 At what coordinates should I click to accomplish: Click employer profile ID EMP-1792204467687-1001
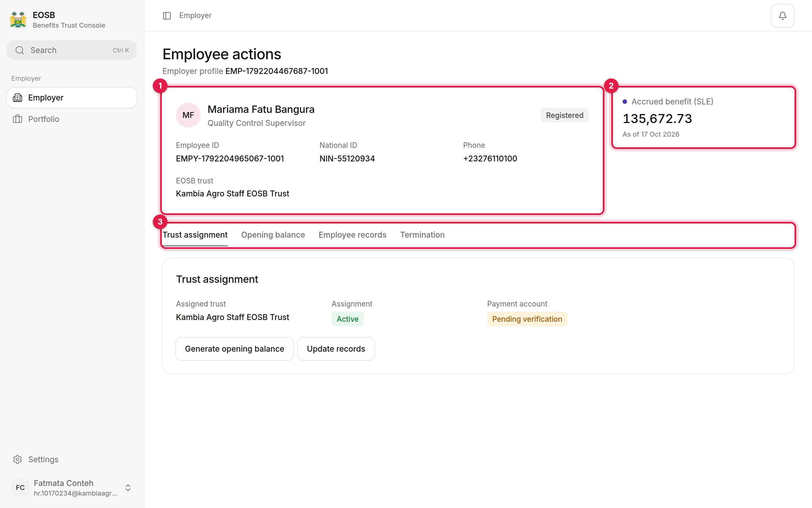[277, 71]
